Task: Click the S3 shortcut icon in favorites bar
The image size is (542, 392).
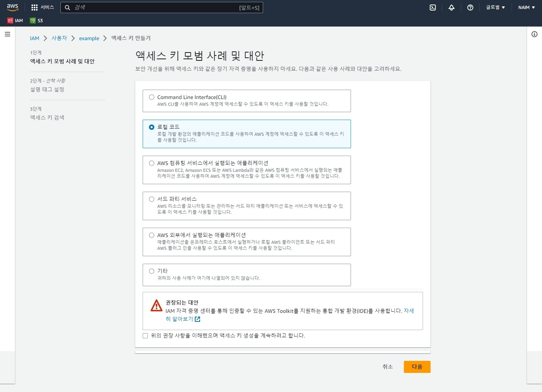Action: point(33,21)
